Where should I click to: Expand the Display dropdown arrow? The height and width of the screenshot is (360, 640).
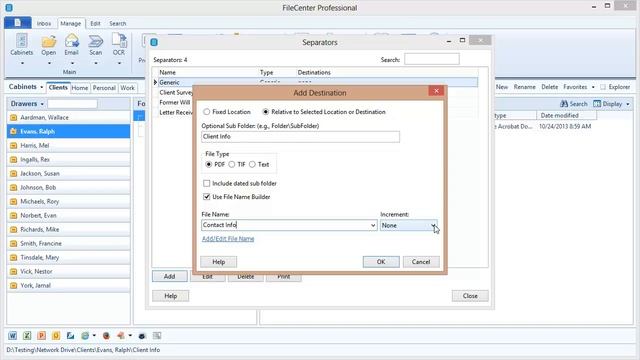coord(628,104)
